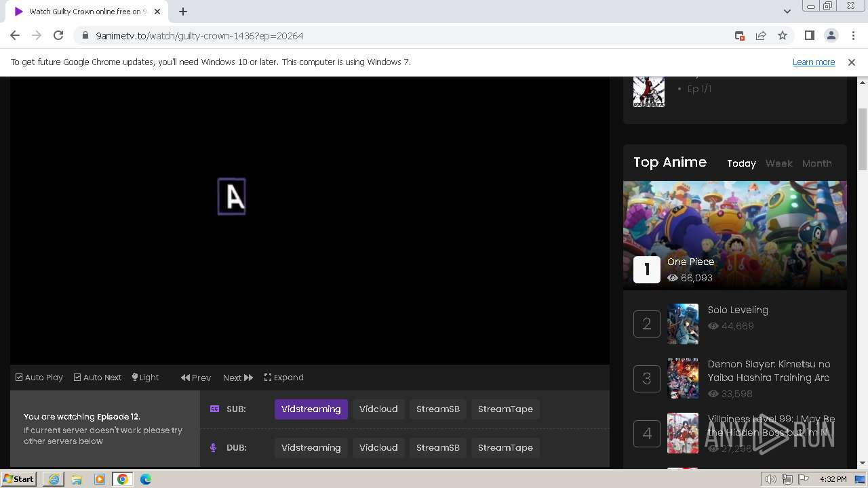Switch Top Anime to Week tab

point(779,163)
